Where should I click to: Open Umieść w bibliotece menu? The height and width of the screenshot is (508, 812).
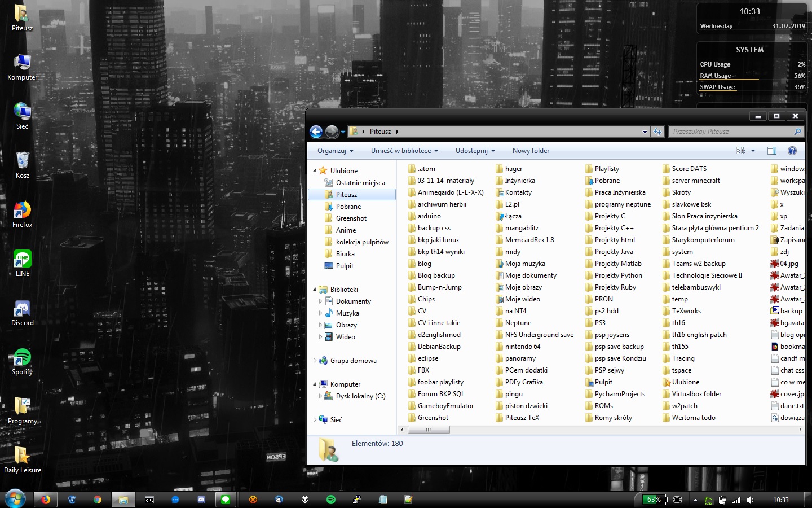coord(404,151)
